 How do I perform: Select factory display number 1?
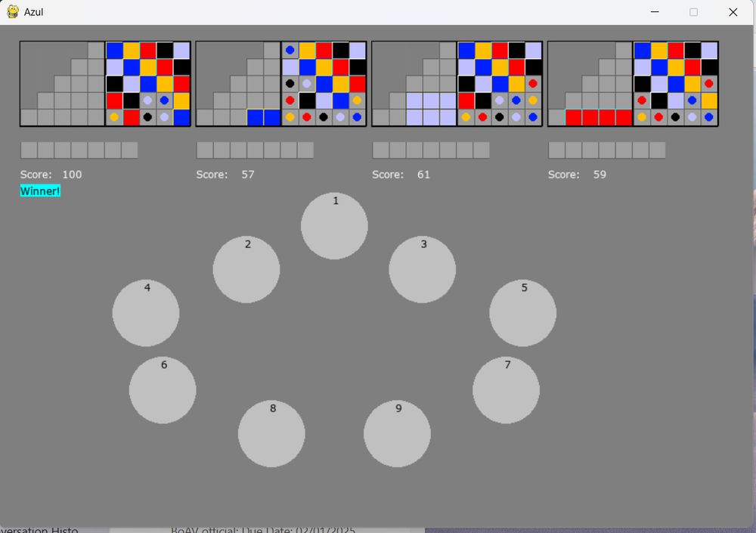click(x=334, y=225)
